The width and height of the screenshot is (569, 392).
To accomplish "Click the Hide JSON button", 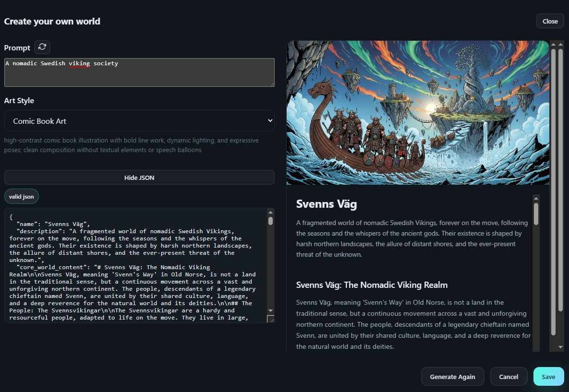I will 139,178.
